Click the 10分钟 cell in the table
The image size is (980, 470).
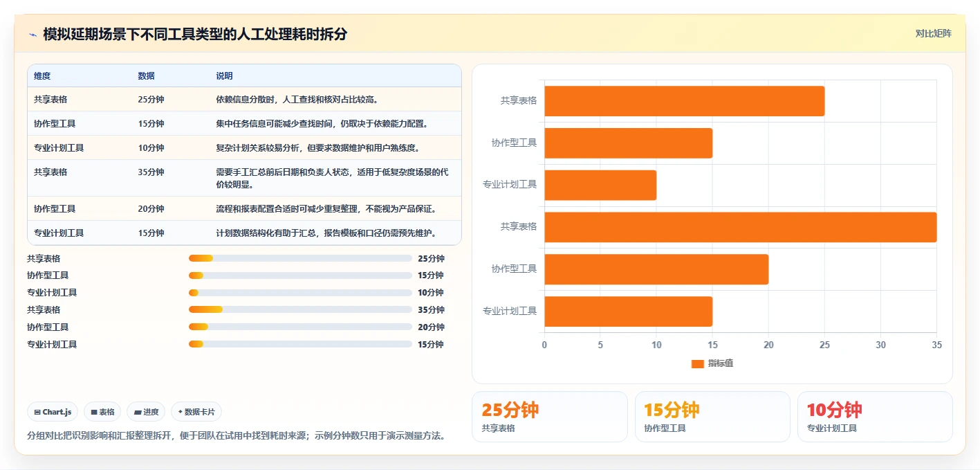151,147
